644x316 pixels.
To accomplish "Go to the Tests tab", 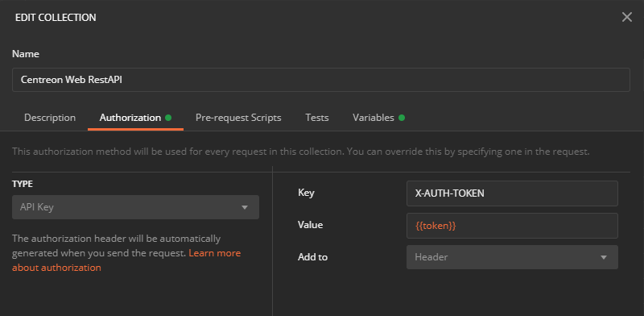I will [317, 118].
